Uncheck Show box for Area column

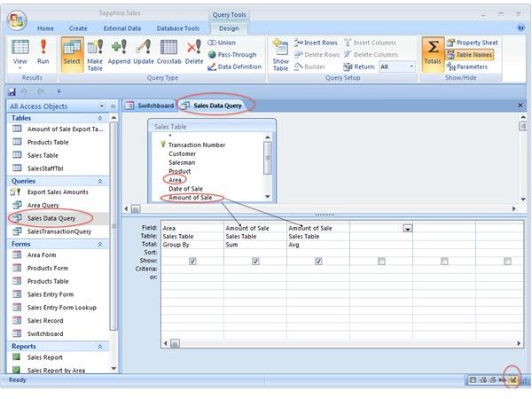pyautogui.click(x=192, y=261)
